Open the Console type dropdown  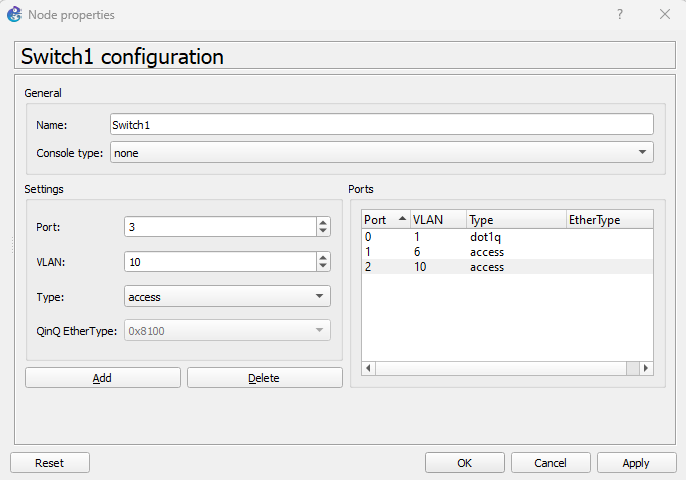click(x=381, y=152)
